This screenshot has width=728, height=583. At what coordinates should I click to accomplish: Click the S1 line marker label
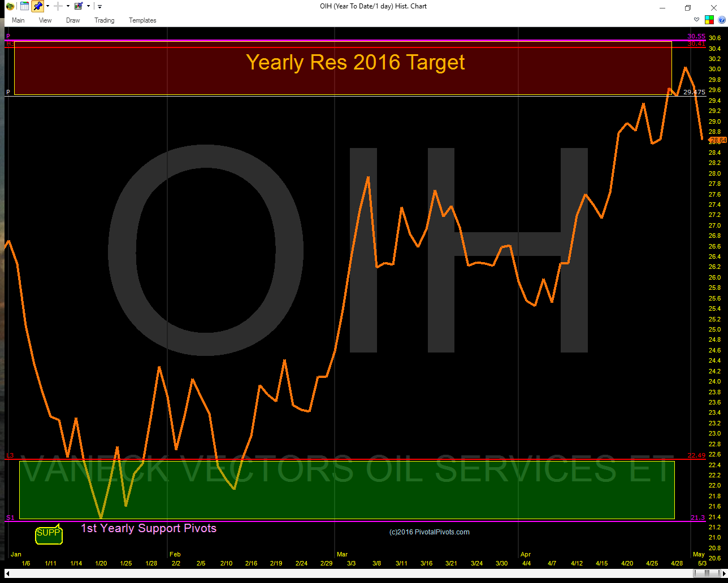point(10,518)
